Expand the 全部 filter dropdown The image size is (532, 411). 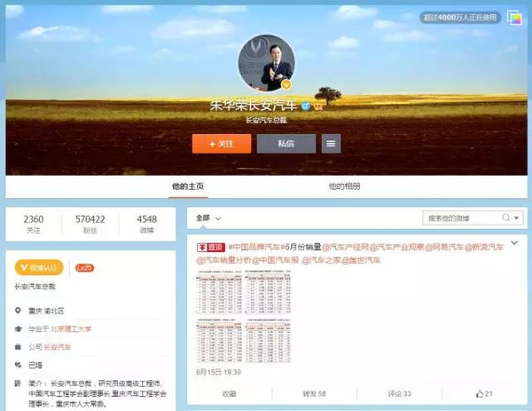pos(208,218)
